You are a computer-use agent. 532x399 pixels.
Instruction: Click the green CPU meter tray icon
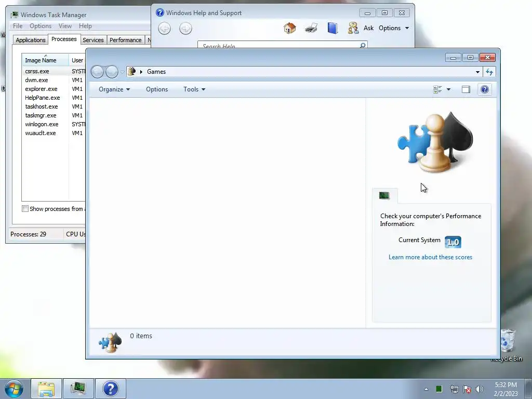439,389
